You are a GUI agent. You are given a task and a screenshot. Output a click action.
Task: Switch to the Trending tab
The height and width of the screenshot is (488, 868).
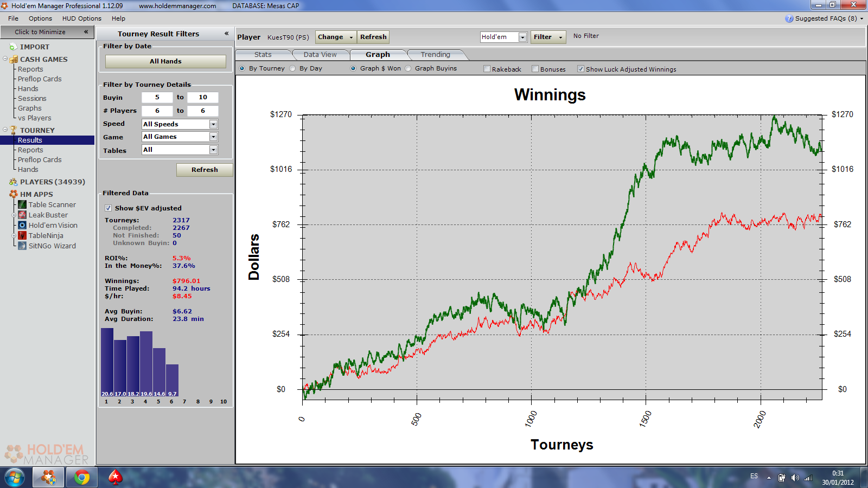[435, 55]
